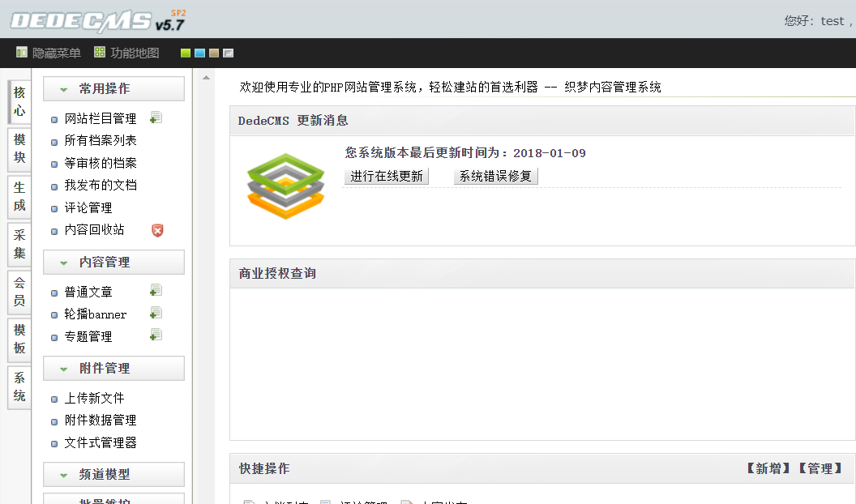The height and width of the screenshot is (504, 856).
Task: Switch to the 模块 side tab
Action: coord(19,149)
